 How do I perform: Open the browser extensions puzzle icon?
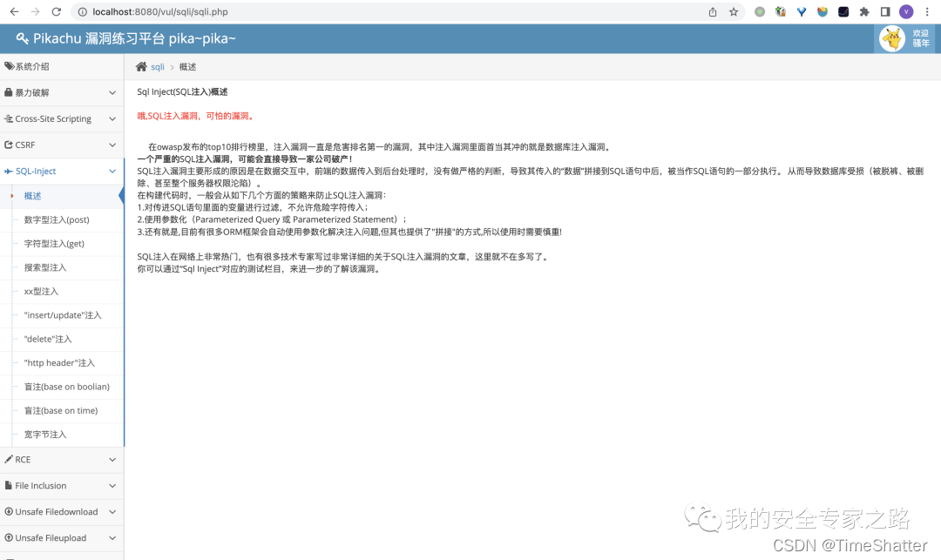[x=864, y=11]
